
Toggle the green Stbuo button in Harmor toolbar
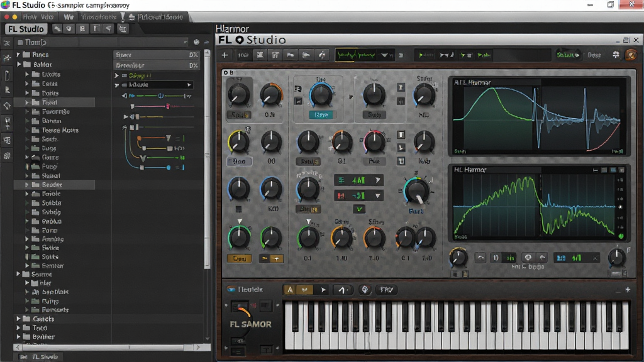pos(568,55)
